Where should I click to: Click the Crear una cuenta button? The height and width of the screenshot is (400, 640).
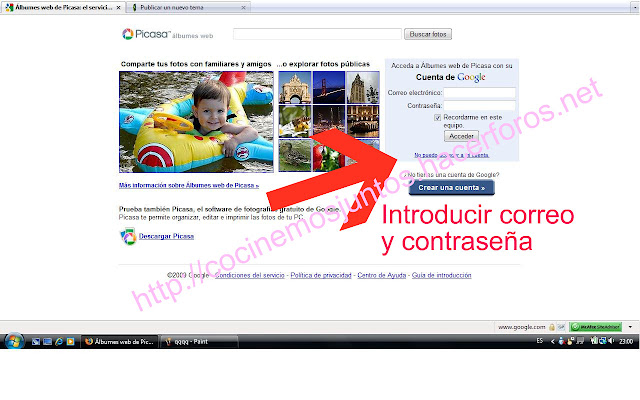point(451,188)
